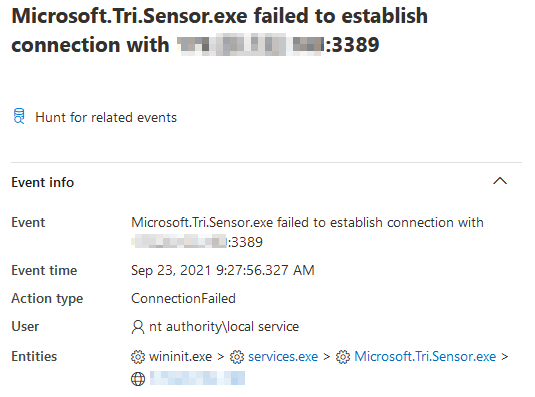Click the arrow separator after Microsoft.Tri.Sensor.exe
The width and height of the screenshot is (535, 397).
[505, 357]
